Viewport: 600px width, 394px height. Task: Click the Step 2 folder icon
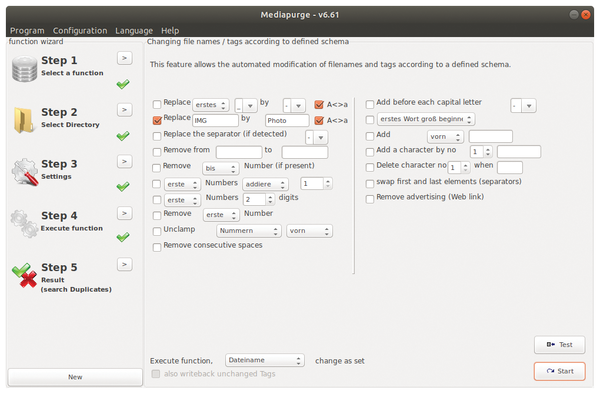coord(24,120)
